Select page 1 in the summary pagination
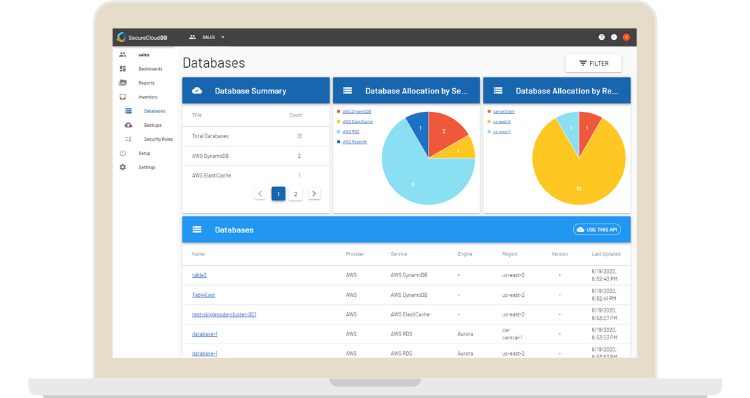The height and width of the screenshot is (398, 750). point(278,194)
